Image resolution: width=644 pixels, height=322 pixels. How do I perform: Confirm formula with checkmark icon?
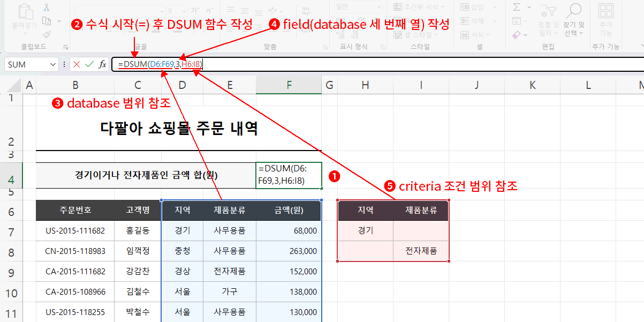pos(89,64)
